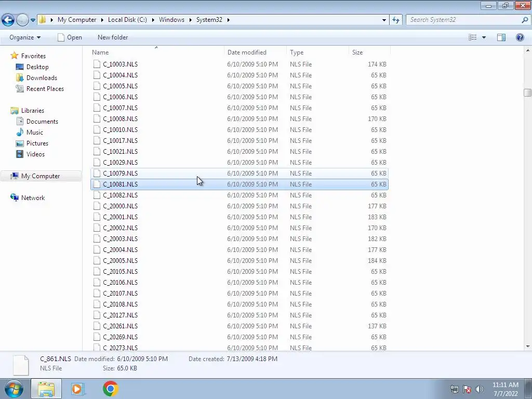
Task: Select file C_20003.NLS
Action: click(239, 238)
